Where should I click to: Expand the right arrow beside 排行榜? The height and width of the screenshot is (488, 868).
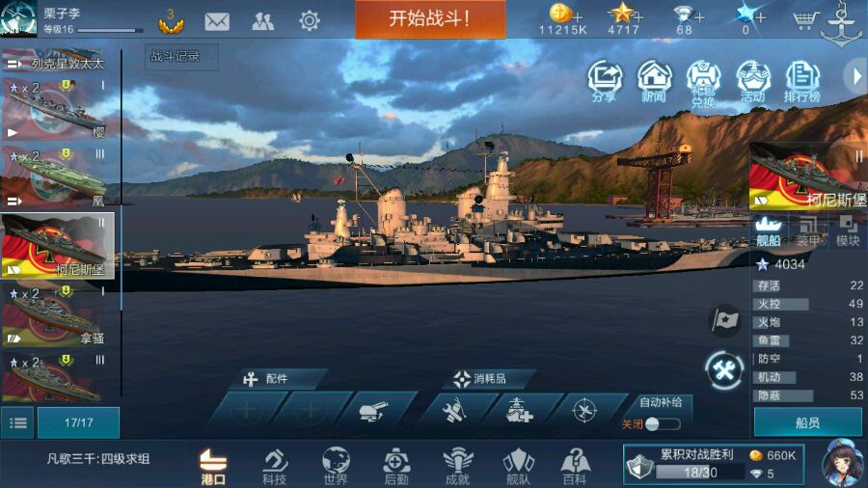click(855, 77)
